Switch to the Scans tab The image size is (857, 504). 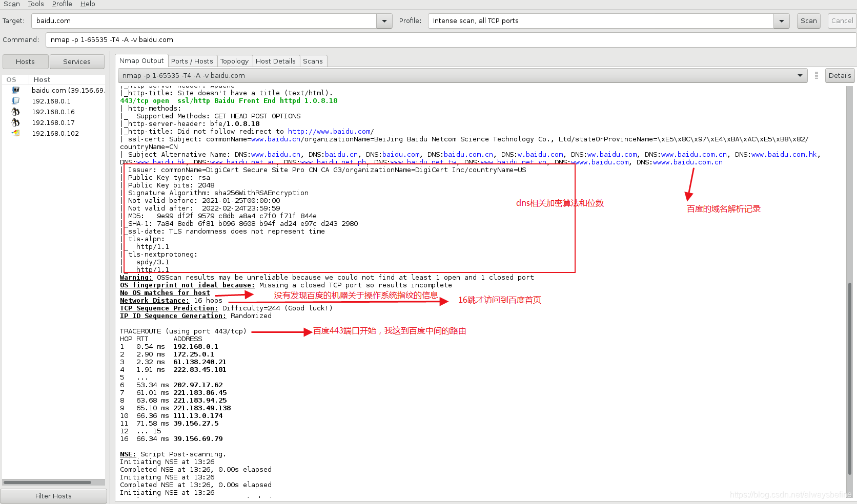tap(313, 61)
